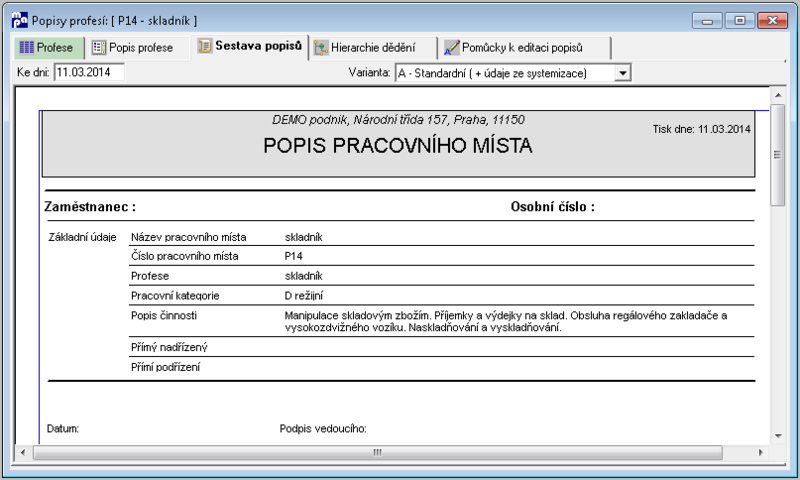The image size is (800, 480).
Task: Click the 'Číslo pracovního místa' row label
Action: [184, 256]
